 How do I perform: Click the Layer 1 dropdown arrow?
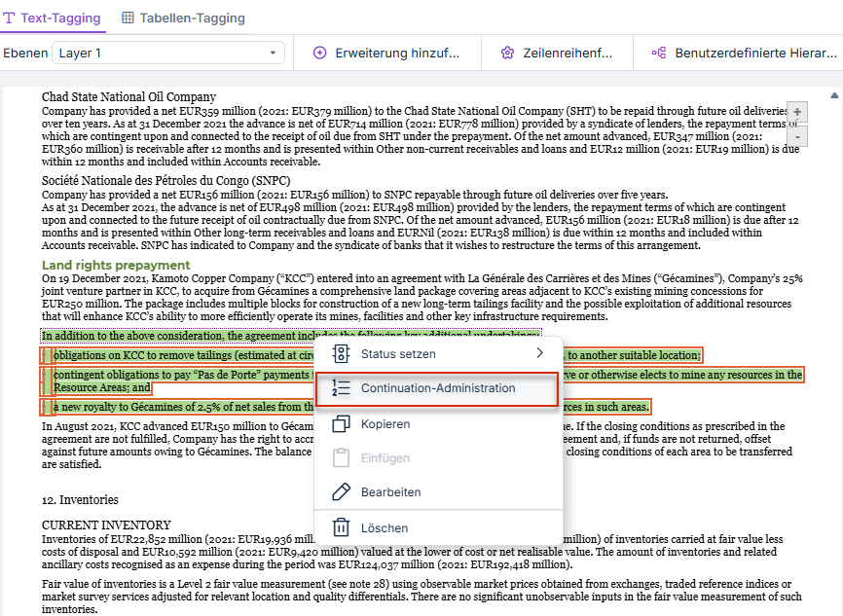click(x=274, y=53)
